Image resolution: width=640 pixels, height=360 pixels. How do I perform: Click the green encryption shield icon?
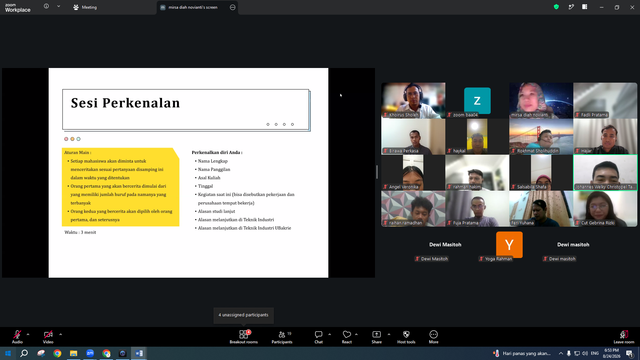point(556,7)
